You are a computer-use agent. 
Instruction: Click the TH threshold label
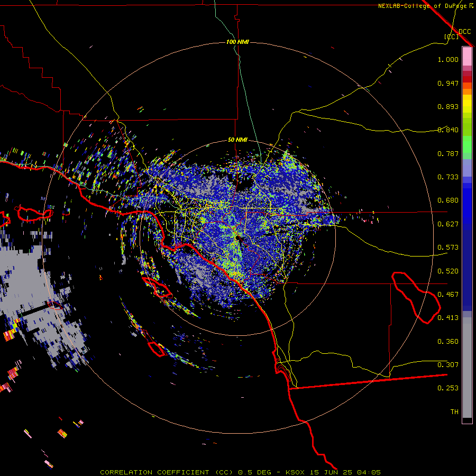pyautogui.click(x=454, y=412)
